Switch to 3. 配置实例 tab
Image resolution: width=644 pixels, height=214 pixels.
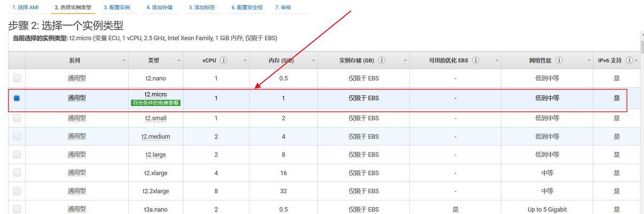[117, 7]
